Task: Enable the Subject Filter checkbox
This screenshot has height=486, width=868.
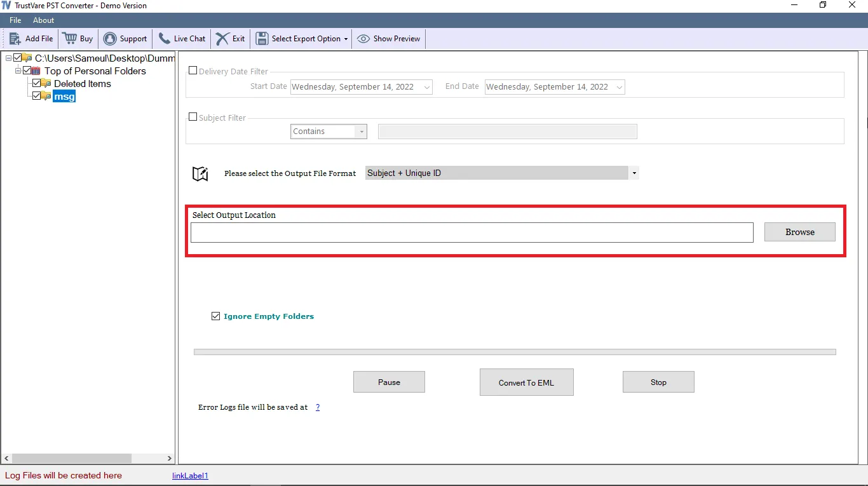Action: tap(193, 117)
